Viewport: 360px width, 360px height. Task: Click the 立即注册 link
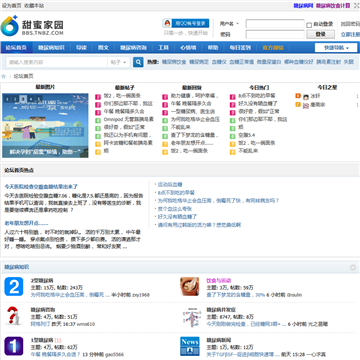tap(350, 34)
